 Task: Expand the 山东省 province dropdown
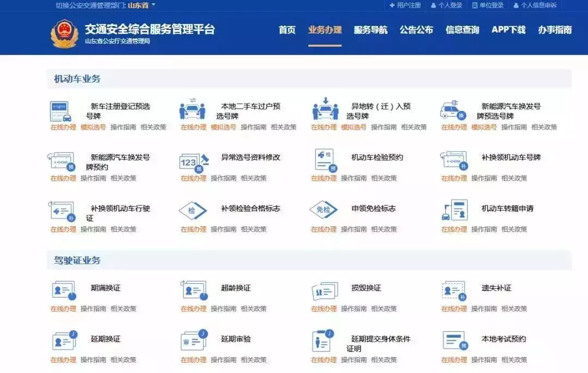click(142, 5)
